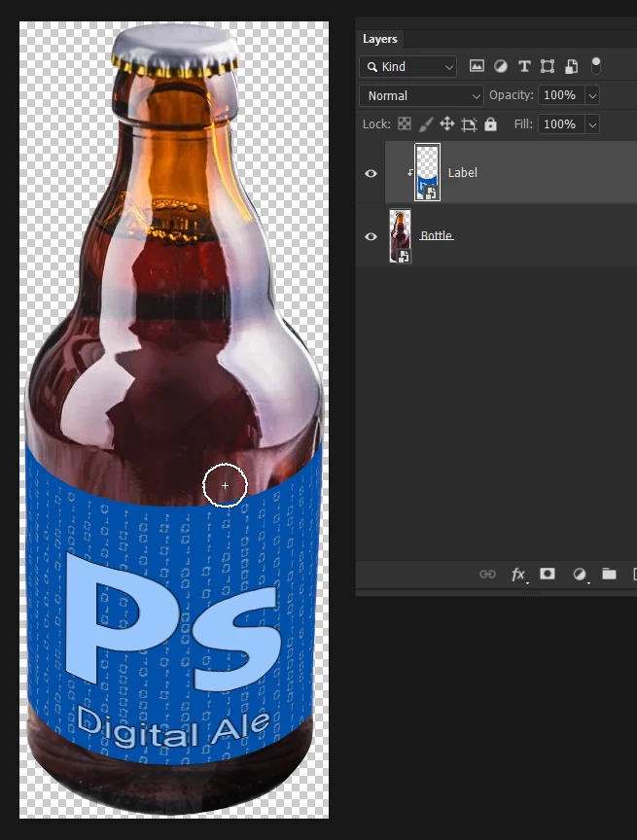The image size is (637, 840).
Task: Click the Fill label
Action: coord(523,124)
